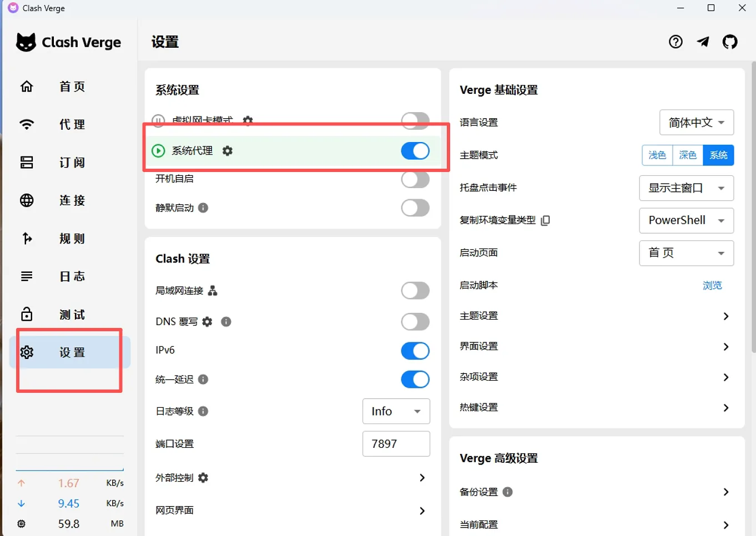Image resolution: width=756 pixels, height=536 pixels.
Task: Open the 显示主窗口 tray click dropdown
Action: click(x=687, y=188)
